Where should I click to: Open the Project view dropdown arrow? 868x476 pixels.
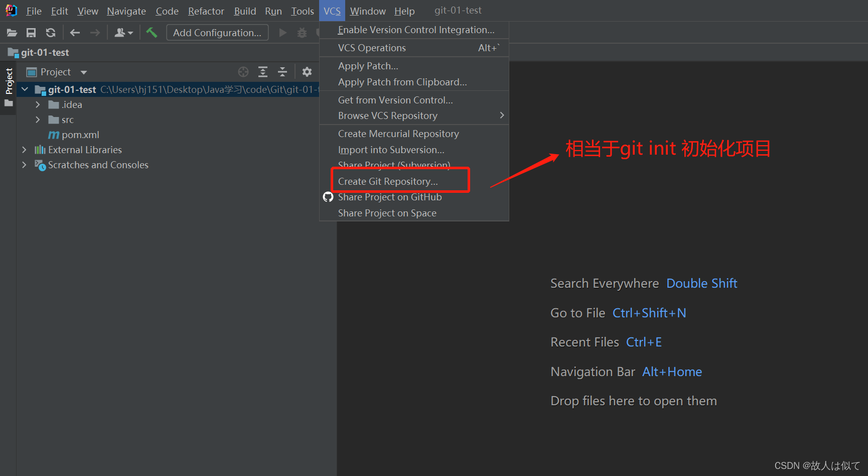tap(84, 72)
